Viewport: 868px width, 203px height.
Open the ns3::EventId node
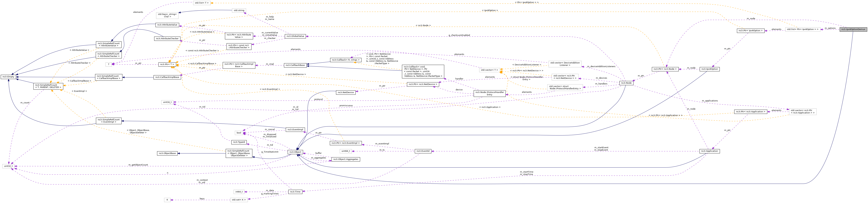[x=423, y=151]
